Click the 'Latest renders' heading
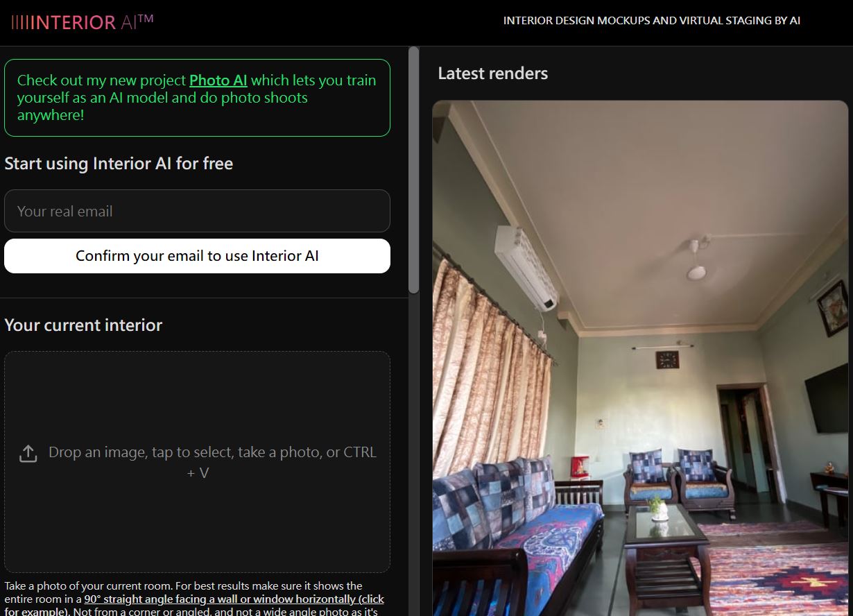 tap(493, 74)
